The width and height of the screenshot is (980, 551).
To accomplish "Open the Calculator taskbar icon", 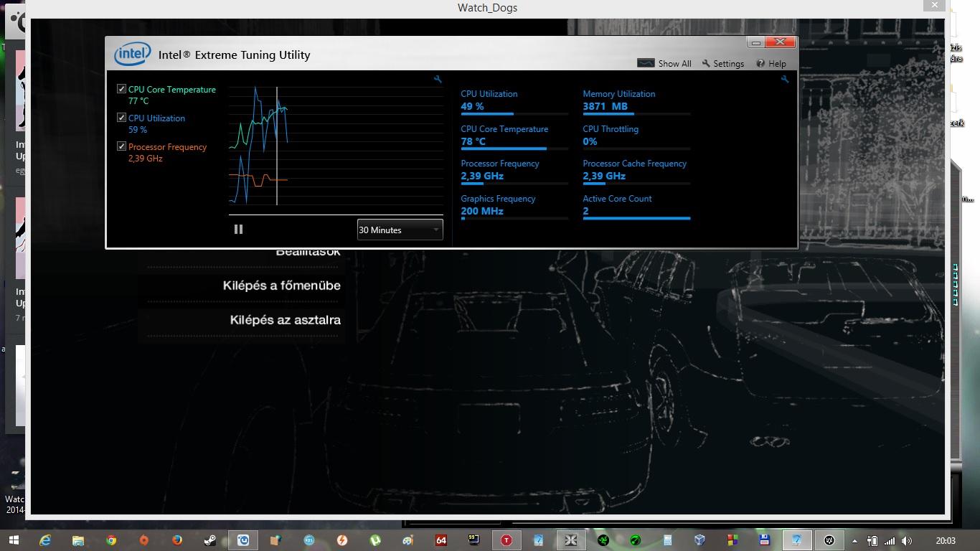I will coord(668,540).
